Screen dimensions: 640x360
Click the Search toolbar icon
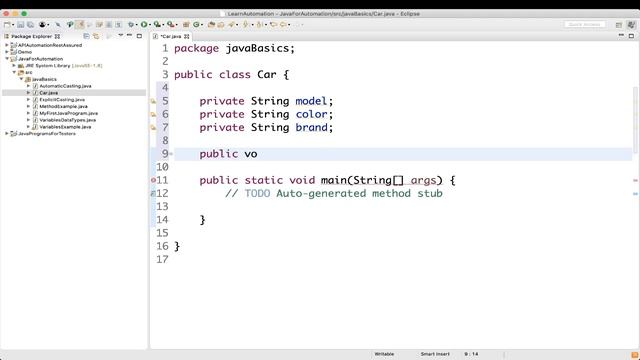(231, 25)
